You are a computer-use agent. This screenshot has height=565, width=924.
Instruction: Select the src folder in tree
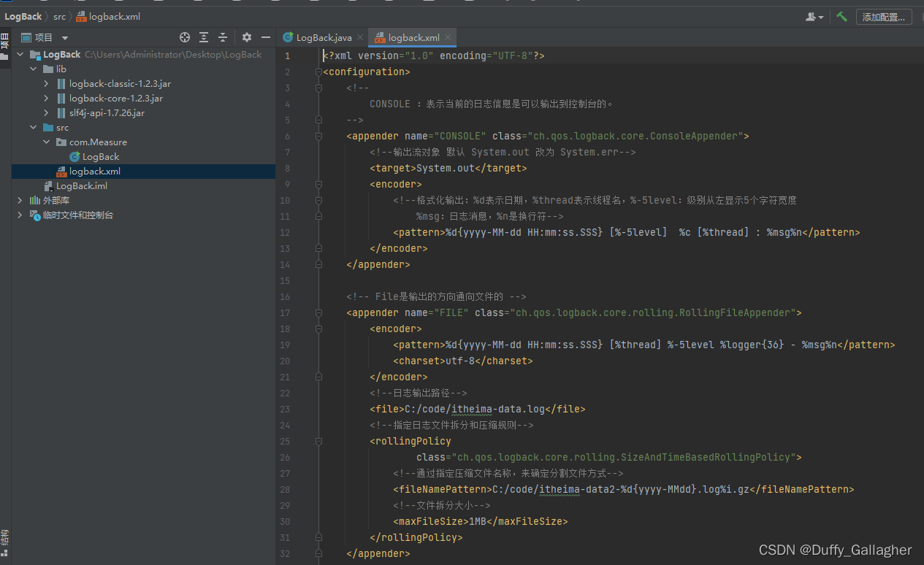pos(62,127)
